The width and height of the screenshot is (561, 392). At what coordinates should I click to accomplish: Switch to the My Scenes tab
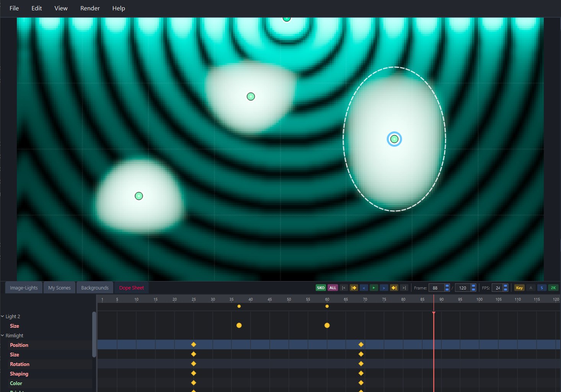[59, 288]
